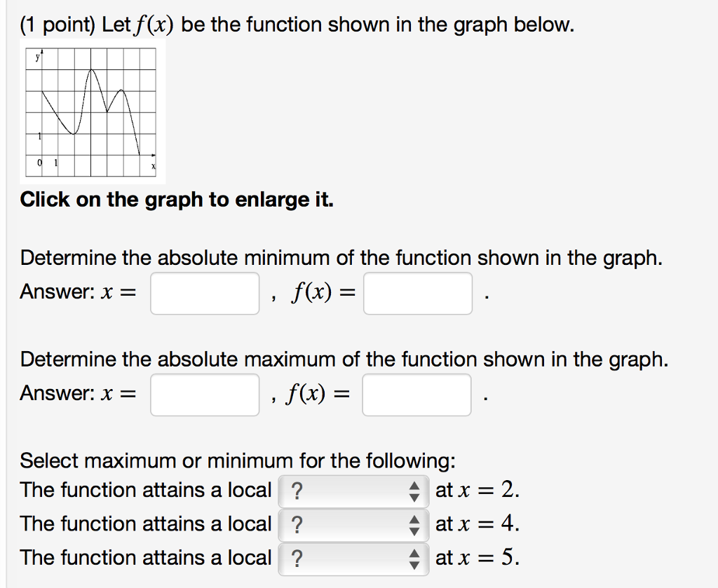Screen dimensions: 718x588
Task: Click the x input for the absolute maximum
Action: pos(204,395)
